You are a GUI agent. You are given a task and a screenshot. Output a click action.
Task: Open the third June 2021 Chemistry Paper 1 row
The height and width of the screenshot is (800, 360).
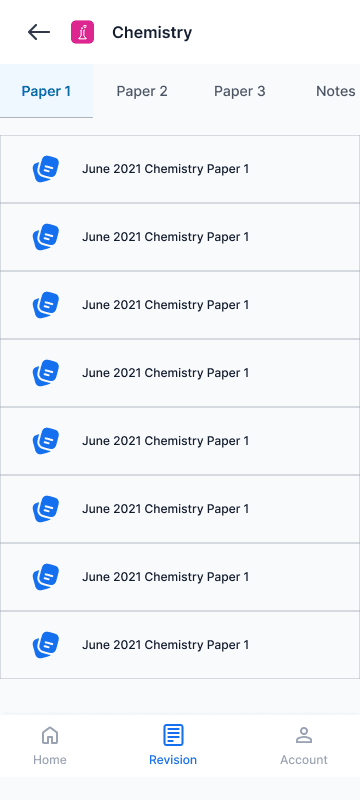point(180,305)
